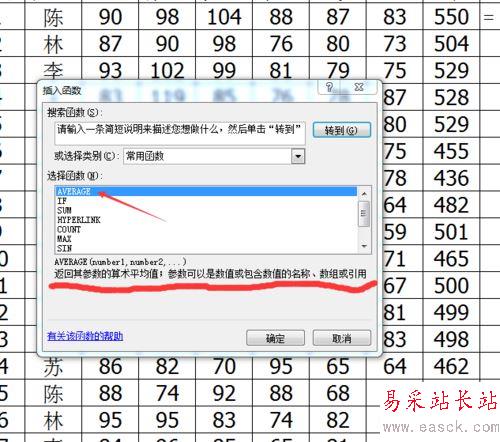
Task: Select the cell with total 528
Action: [451, 97]
